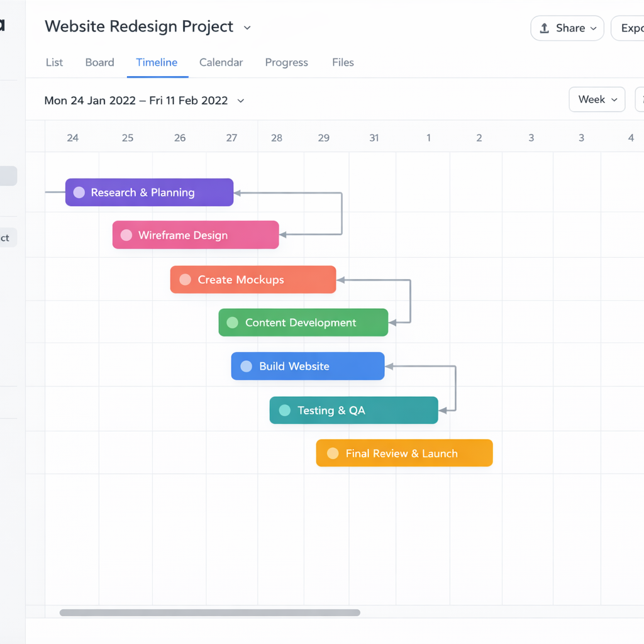Expand the Website Redesign Project title chevron
This screenshot has height=644, width=644.
(247, 28)
